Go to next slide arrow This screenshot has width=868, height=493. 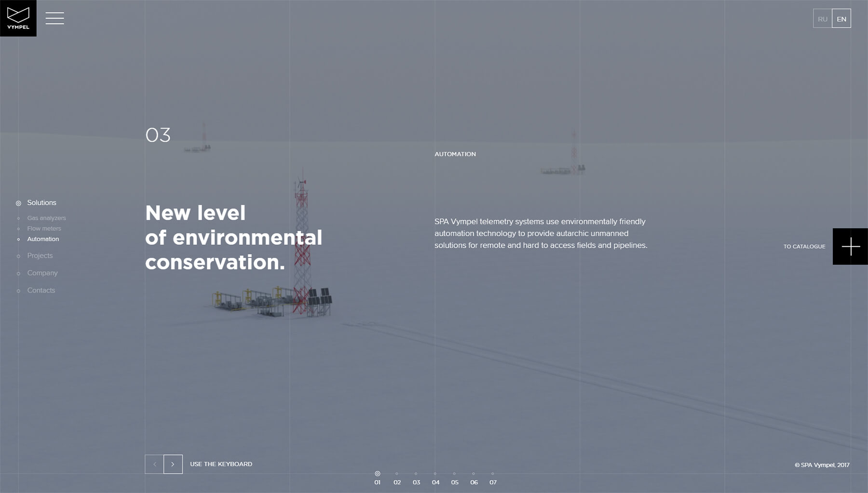173,464
